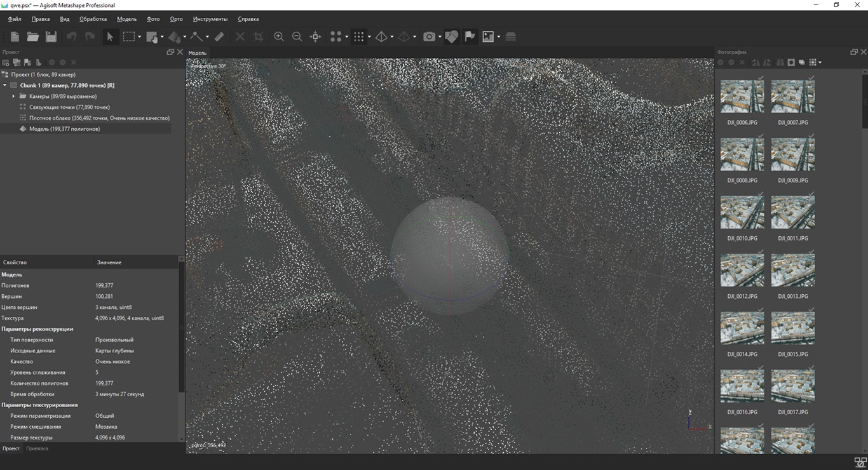Activate the Rectangle Selection tool

[x=129, y=36]
